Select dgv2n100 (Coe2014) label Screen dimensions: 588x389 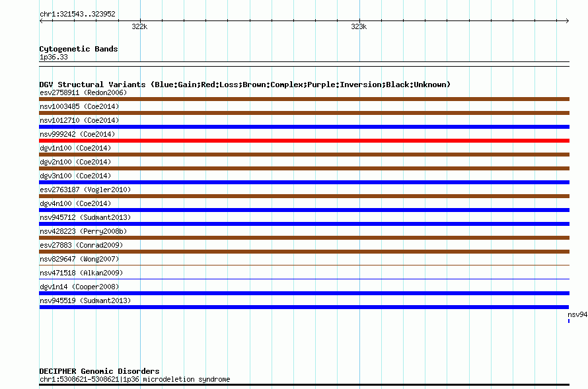click(75, 162)
